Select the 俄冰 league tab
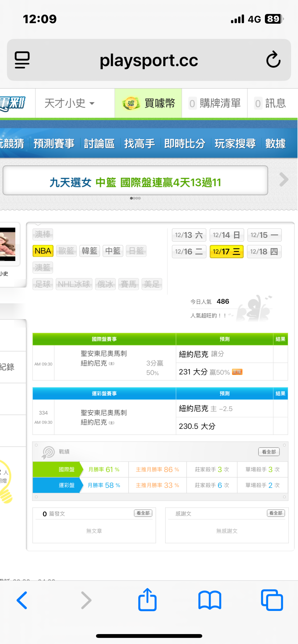 (x=105, y=284)
